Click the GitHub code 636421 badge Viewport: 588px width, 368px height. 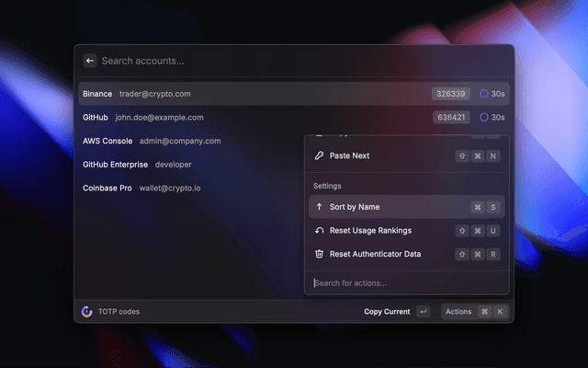point(452,118)
